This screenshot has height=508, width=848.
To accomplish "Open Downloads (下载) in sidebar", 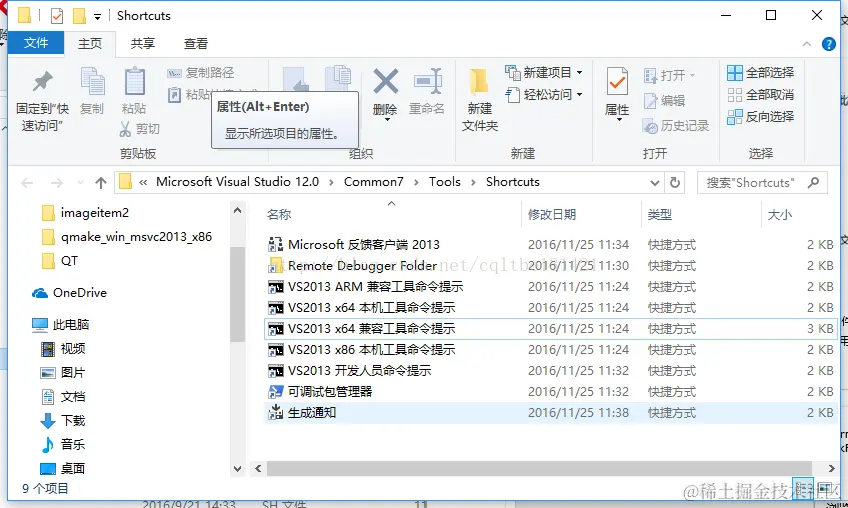I will (63, 420).
